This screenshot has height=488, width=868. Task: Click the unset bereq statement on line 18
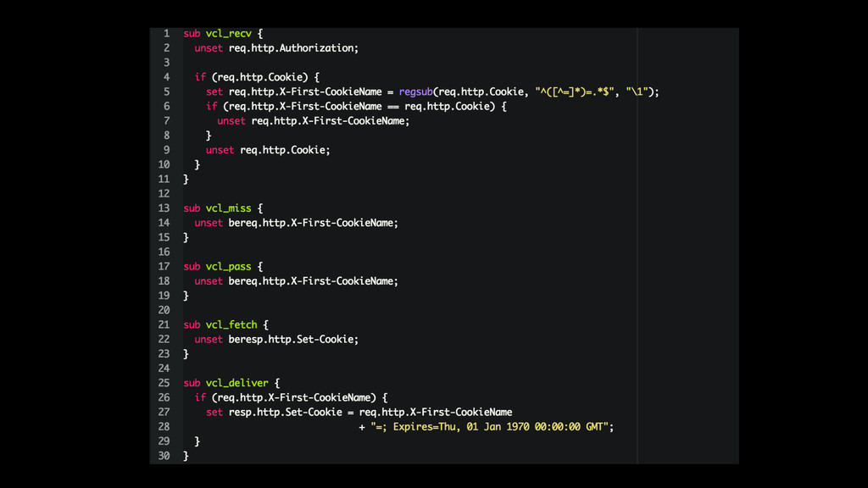tap(296, 281)
